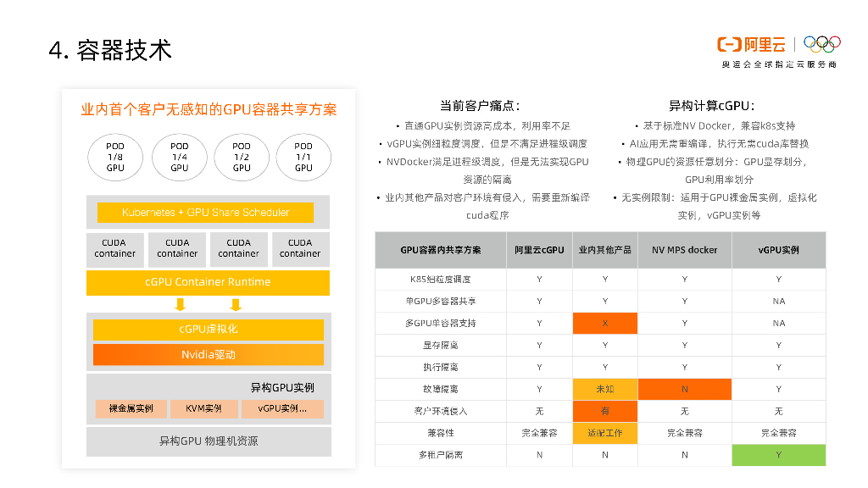Click 完全兼容 under 阿里云cGPU column
868x488 pixels.
(x=539, y=433)
